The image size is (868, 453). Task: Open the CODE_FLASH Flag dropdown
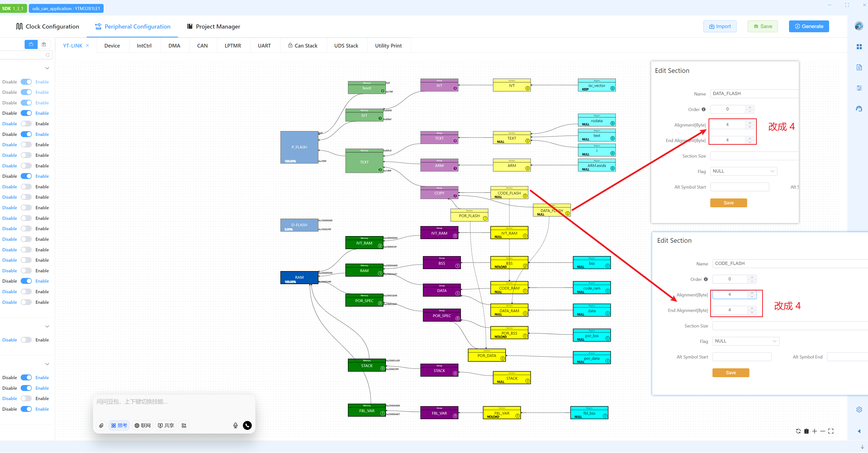click(x=745, y=341)
